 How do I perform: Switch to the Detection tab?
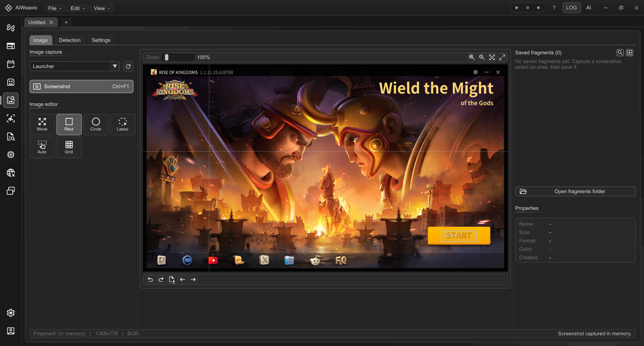point(70,40)
